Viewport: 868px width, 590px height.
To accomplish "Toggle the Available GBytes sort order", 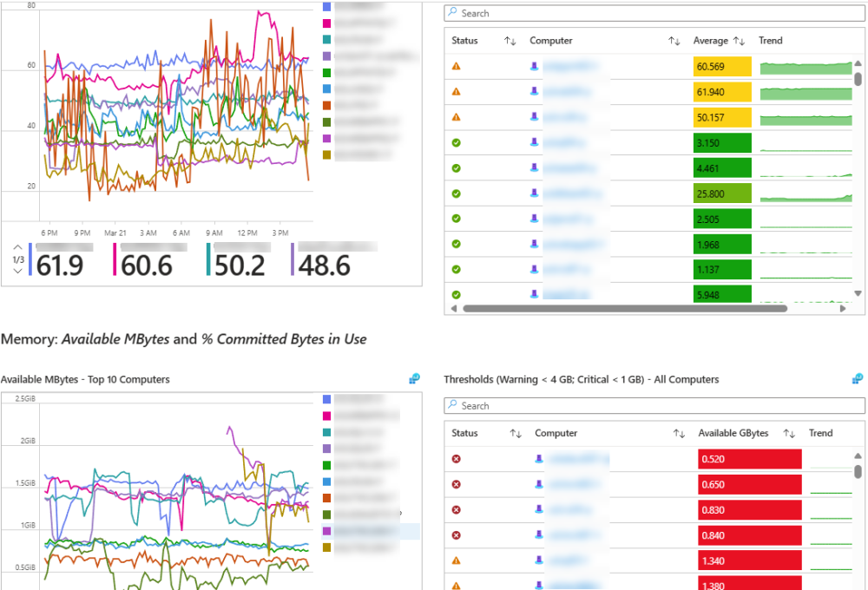I will pos(789,433).
